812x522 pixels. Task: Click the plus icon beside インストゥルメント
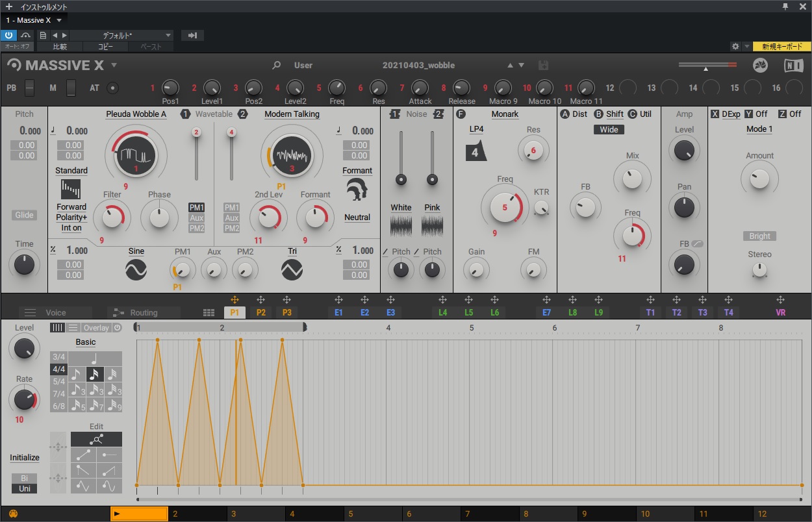(x=9, y=6)
